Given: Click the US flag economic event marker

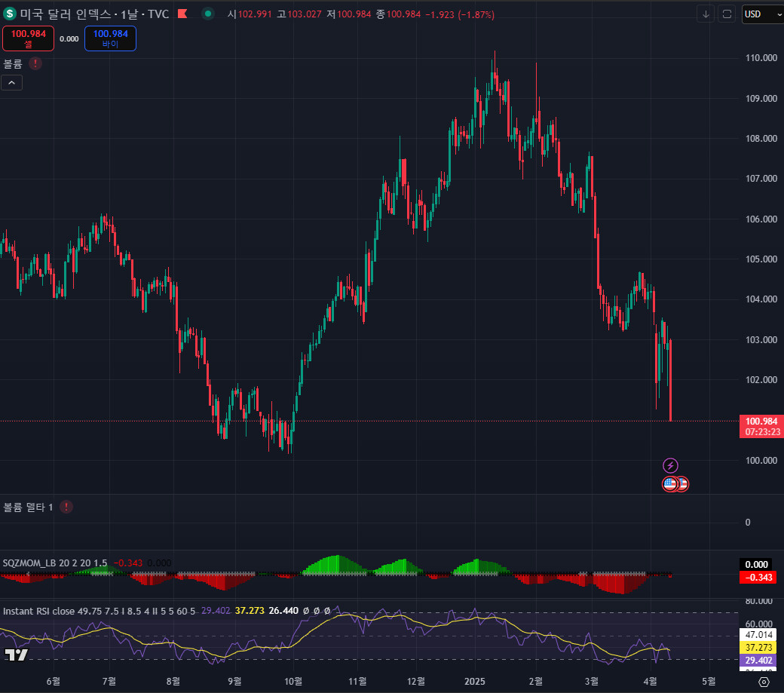Looking at the screenshot, I should pyautogui.click(x=670, y=484).
